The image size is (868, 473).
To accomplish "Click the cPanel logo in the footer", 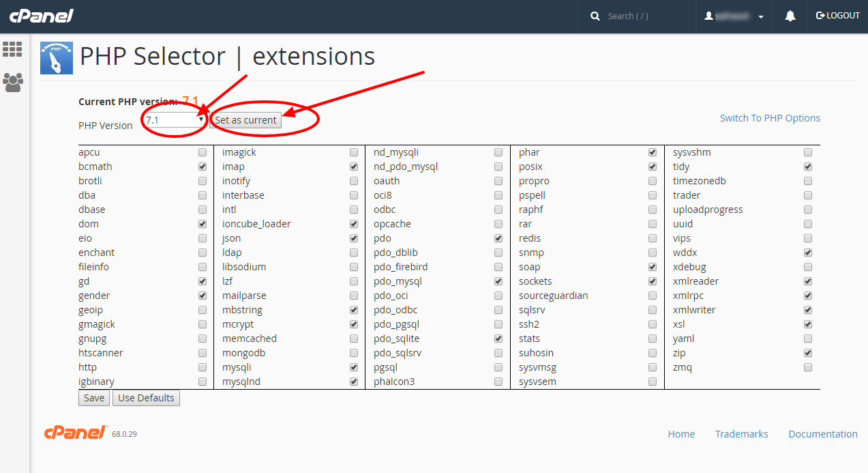I will (76, 433).
